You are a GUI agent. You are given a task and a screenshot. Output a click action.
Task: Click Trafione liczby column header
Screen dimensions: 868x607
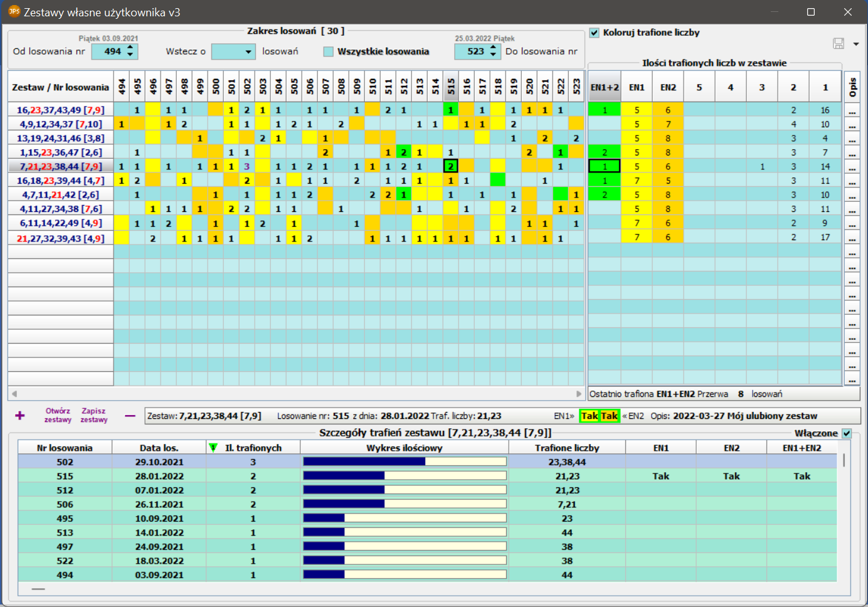[x=567, y=448]
